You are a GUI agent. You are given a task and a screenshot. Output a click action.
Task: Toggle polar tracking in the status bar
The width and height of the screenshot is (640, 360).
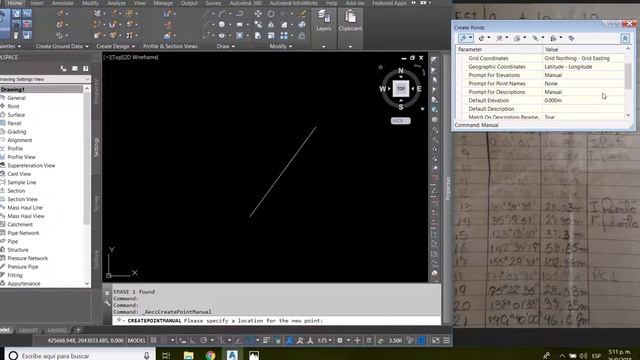(203, 340)
